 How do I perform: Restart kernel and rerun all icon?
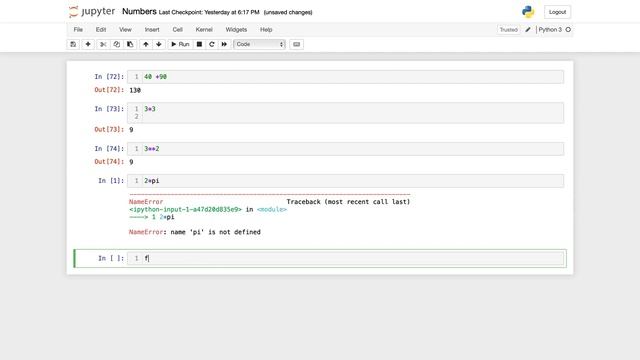point(224,44)
